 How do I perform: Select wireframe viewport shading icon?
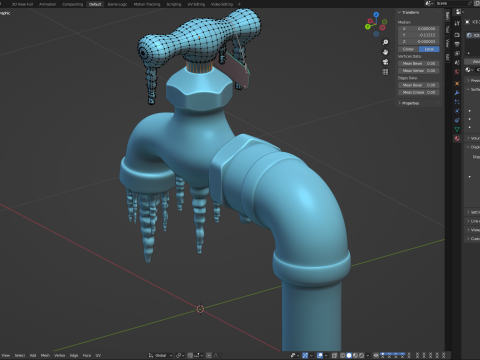tap(342, 355)
